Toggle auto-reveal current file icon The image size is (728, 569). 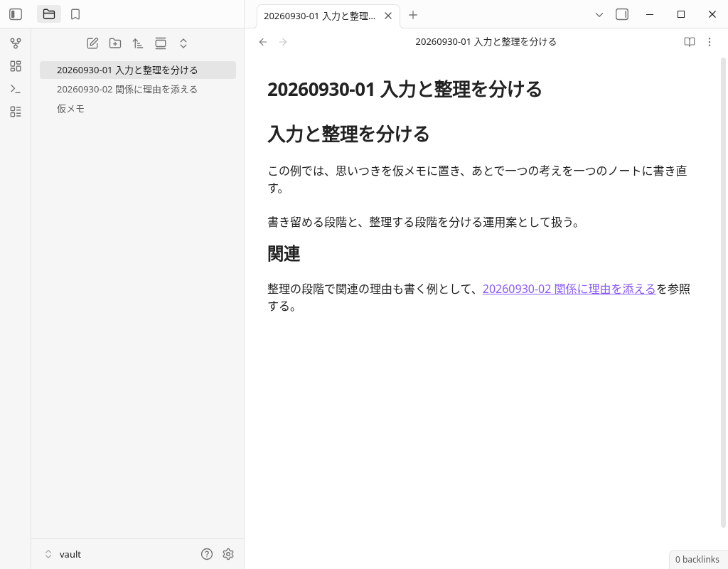161,43
